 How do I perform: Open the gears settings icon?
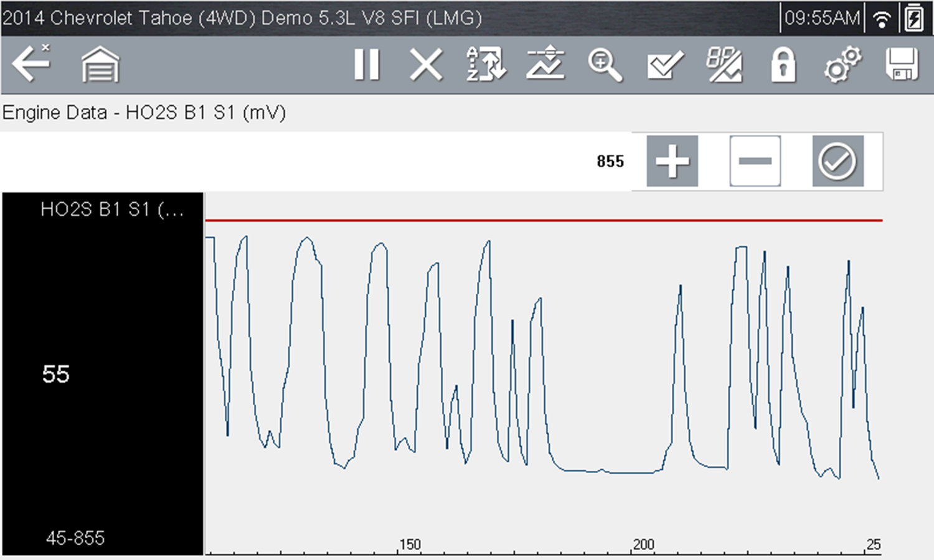[842, 65]
